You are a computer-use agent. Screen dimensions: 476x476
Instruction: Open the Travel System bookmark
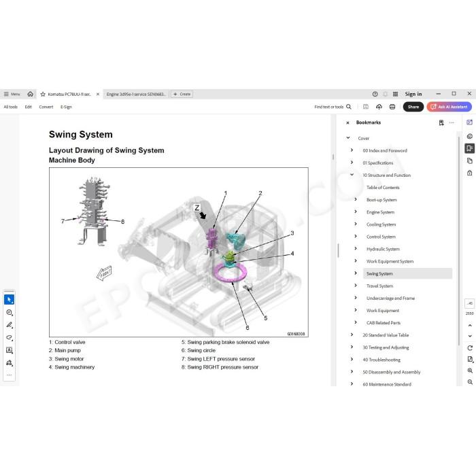tap(379, 286)
